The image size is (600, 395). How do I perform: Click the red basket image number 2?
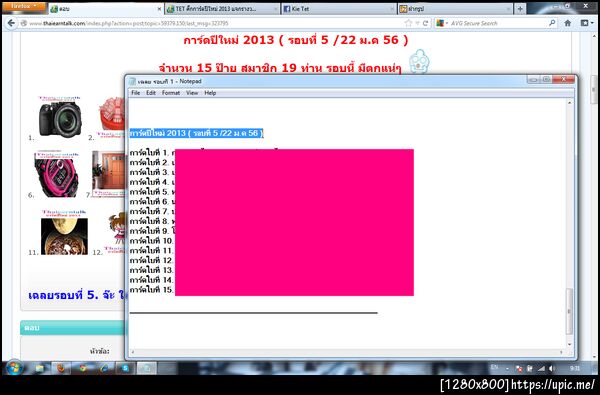click(111, 118)
